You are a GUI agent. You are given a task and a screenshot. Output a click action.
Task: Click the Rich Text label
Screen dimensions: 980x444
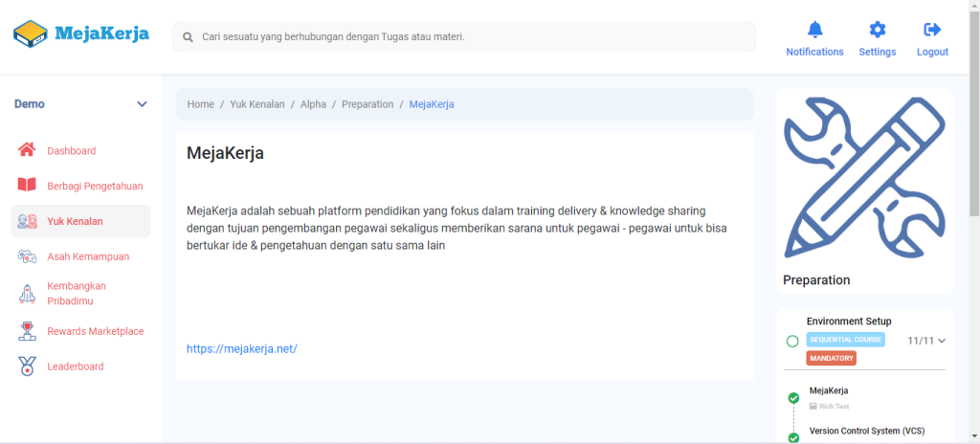[835, 407]
